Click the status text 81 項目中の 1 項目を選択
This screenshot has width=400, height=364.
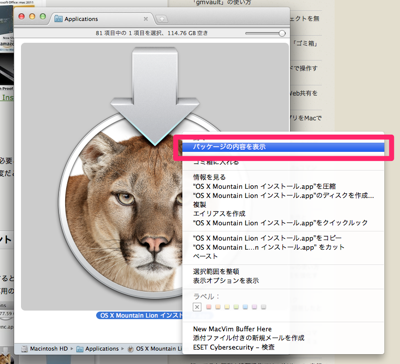(129, 33)
